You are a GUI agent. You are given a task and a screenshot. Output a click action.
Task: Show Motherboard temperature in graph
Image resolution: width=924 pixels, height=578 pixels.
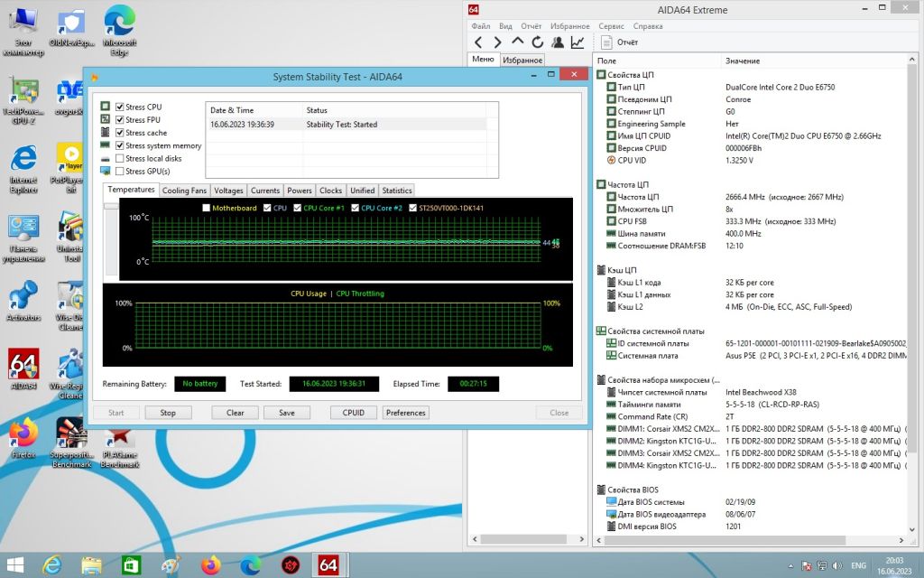coord(207,208)
